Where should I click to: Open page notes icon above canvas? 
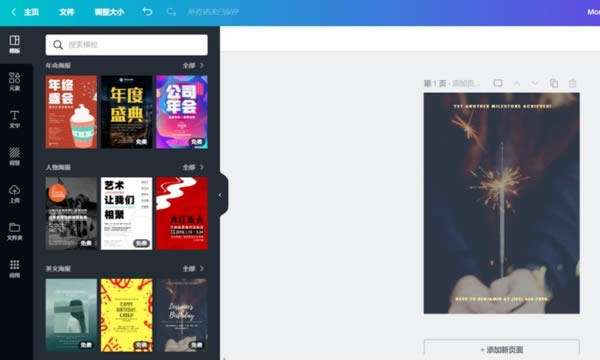pos(498,83)
